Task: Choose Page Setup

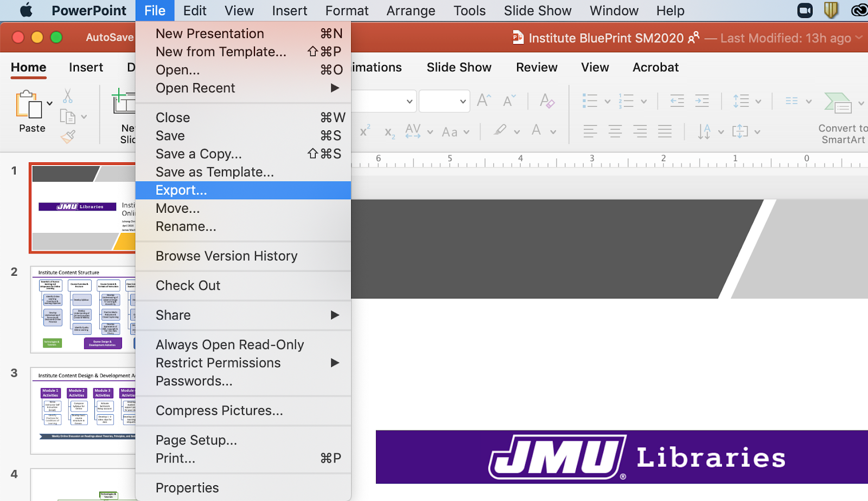Action: point(243,440)
